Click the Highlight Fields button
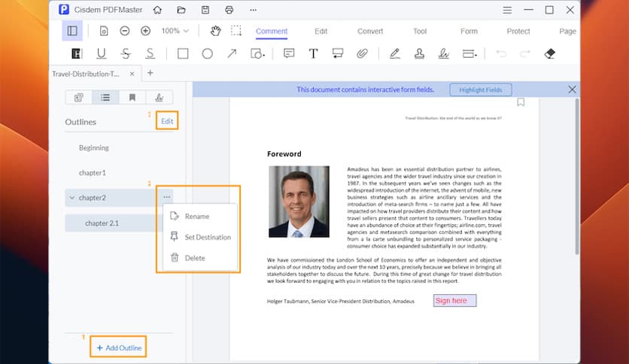The width and height of the screenshot is (629, 364). pos(481,89)
